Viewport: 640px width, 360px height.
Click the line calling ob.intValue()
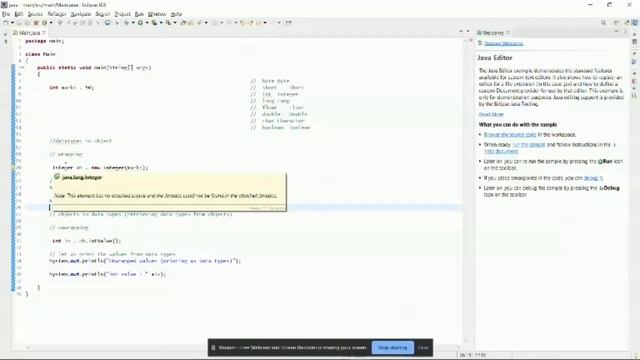click(87, 241)
